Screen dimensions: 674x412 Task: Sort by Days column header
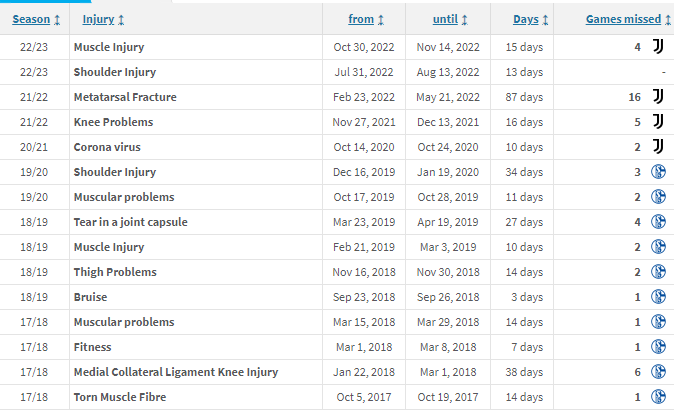click(526, 19)
